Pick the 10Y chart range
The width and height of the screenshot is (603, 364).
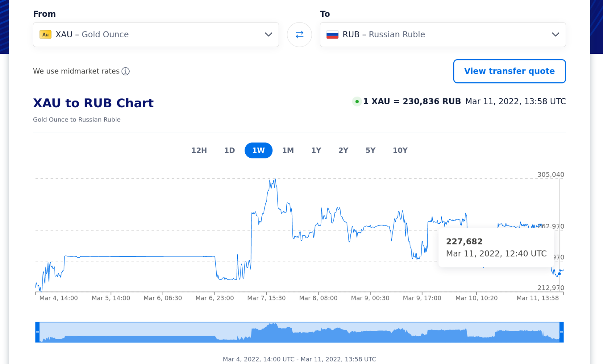400,150
